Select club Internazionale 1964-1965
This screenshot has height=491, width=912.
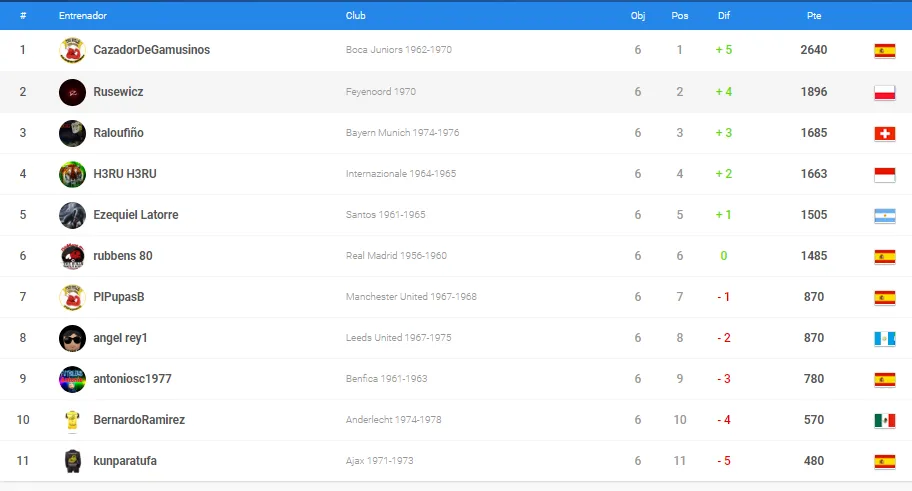pos(401,173)
